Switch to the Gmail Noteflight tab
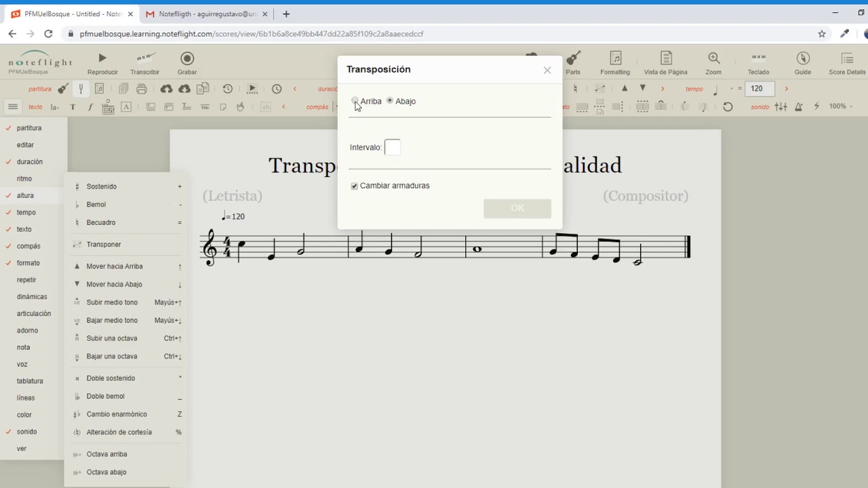868x488 pixels. [x=207, y=14]
